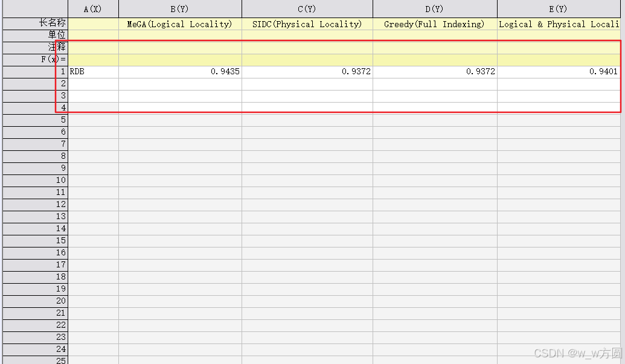This screenshot has height=364, width=625.
Task: Select row header 15
Action: coord(35,240)
